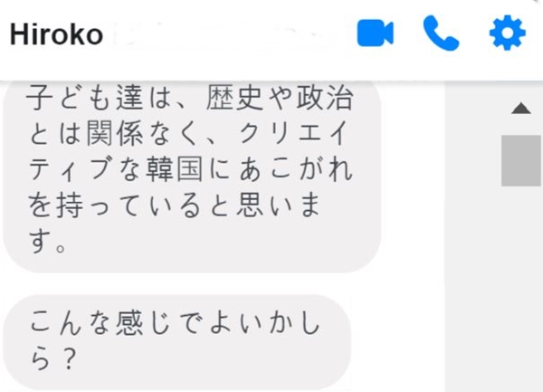The height and width of the screenshot is (392, 543).
Task: Click the blurred surname beside Hiroko
Action: tap(222, 35)
